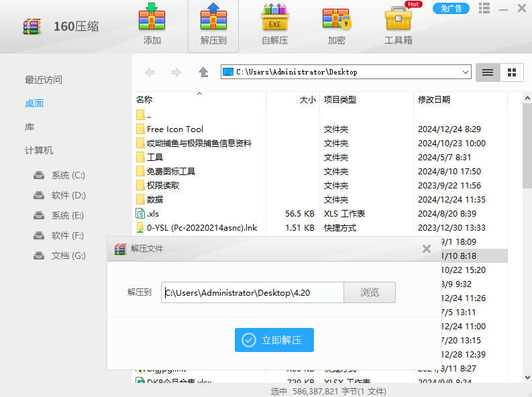Select 库 in the left sidebar

(x=30, y=127)
